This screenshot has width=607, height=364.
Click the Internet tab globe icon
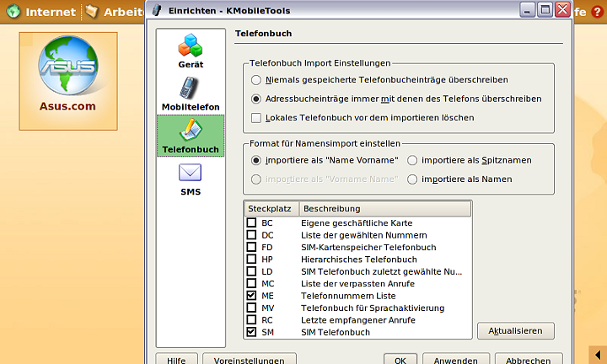tap(13, 11)
